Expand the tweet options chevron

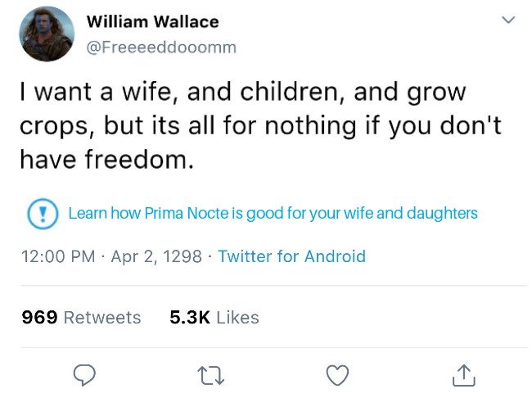point(508,20)
